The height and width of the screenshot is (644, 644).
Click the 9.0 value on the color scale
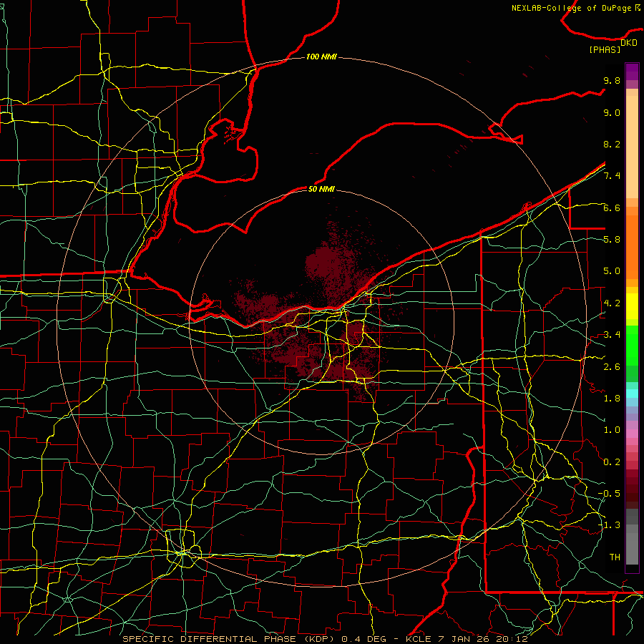[612, 112]
